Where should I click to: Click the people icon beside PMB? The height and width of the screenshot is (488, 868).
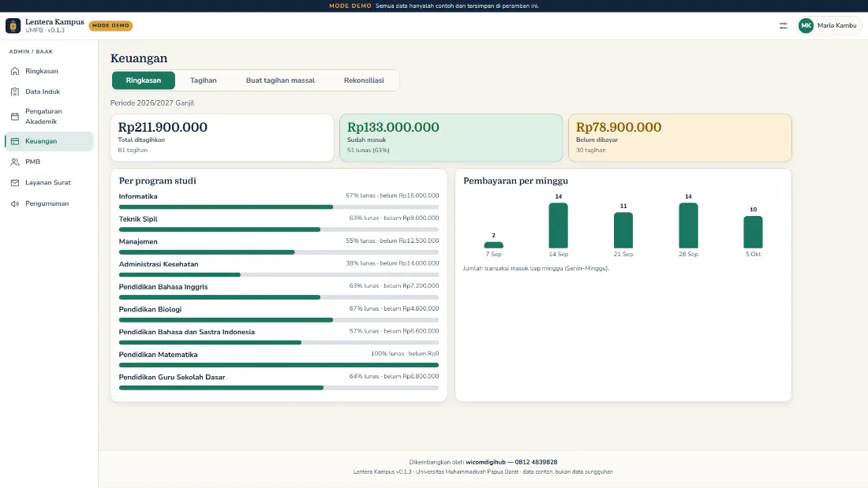[15, 162]
